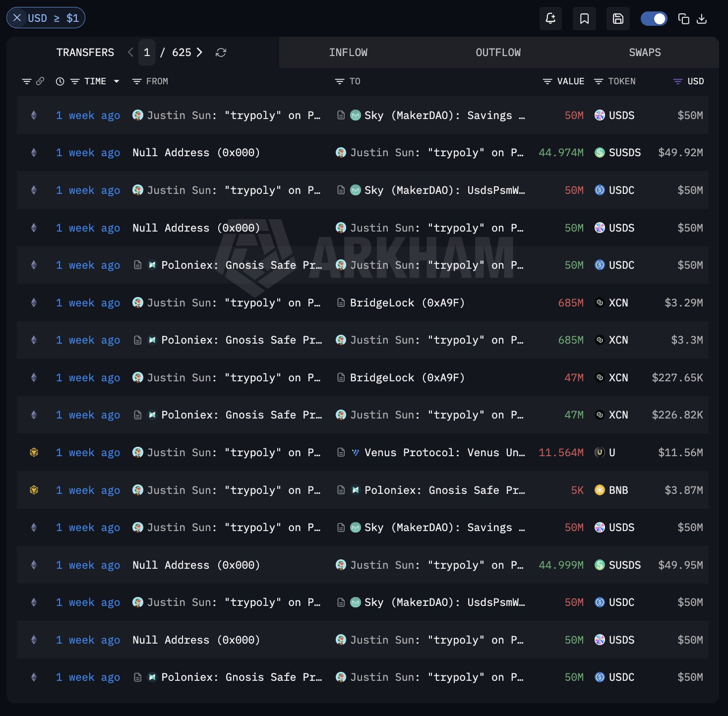
Task: Click the BNB chain icon on the U token row
Action: pyautogui.click(x=34, y=452)
